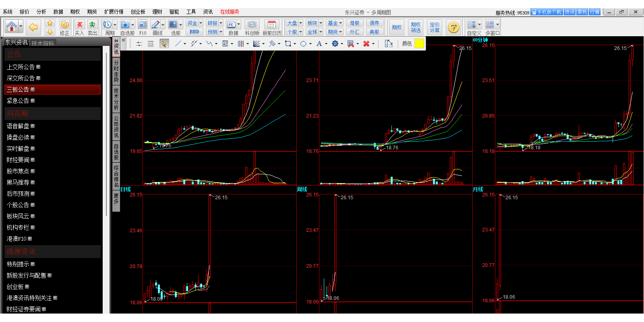The width and height of the screenshot is (644, 322).
Task: Switch to the 技术指标 tab
Action: click(x=43, y=43)
